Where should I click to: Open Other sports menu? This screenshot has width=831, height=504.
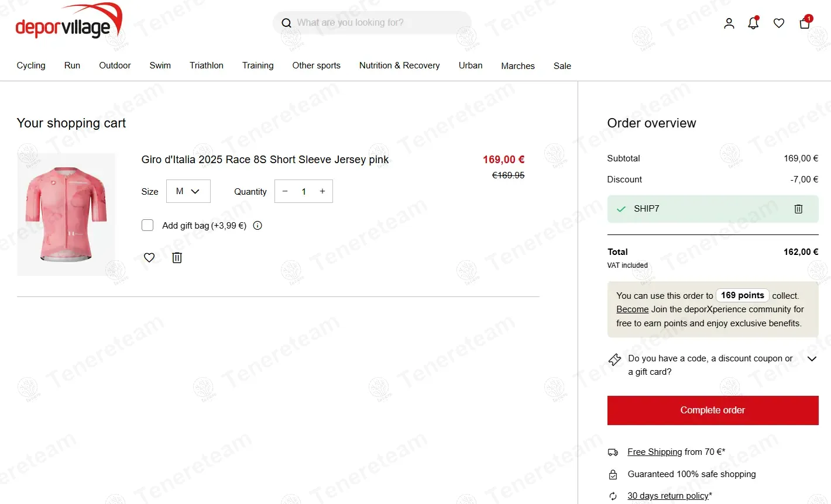317,65
